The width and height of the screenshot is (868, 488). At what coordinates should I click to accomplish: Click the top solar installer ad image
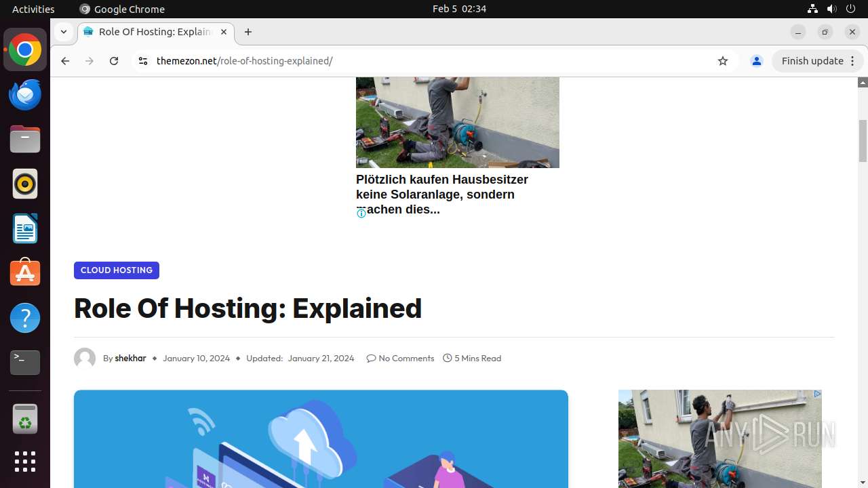[458, 123]
